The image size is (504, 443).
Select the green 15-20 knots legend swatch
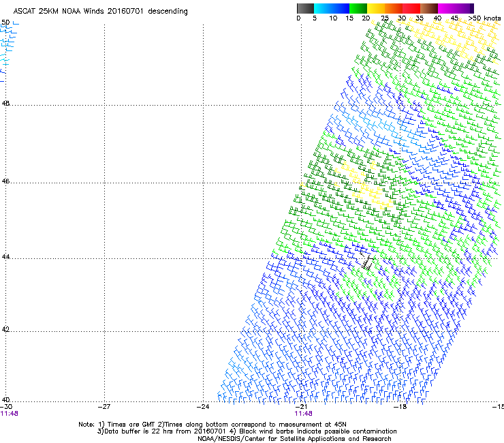click(x=358, y=9)
